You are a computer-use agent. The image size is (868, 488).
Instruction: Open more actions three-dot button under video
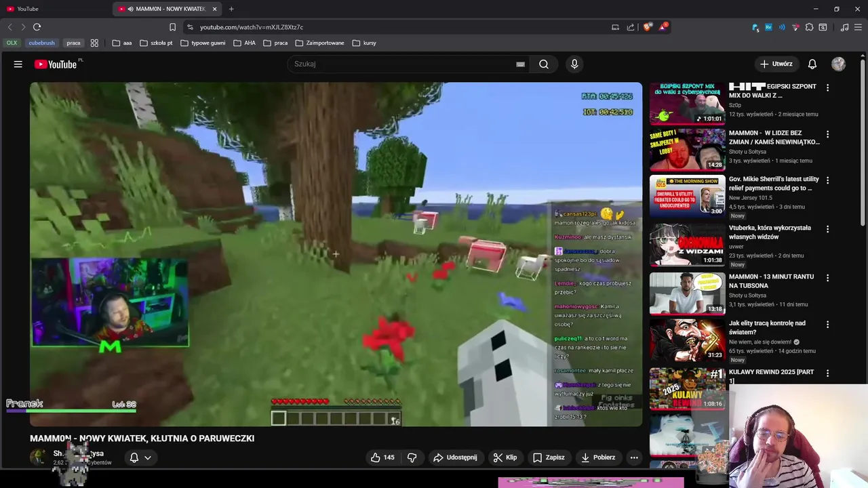[634, 457]
